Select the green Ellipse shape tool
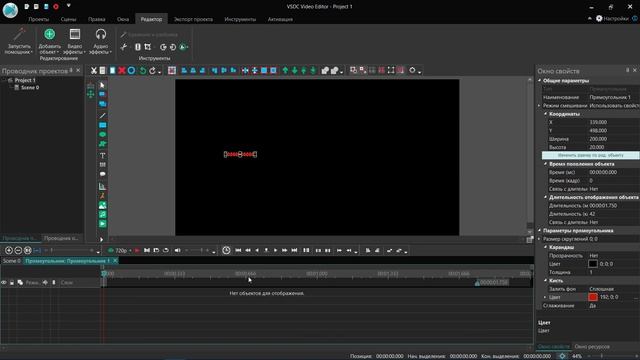This screenshot has width=640, height=360. 102,134
